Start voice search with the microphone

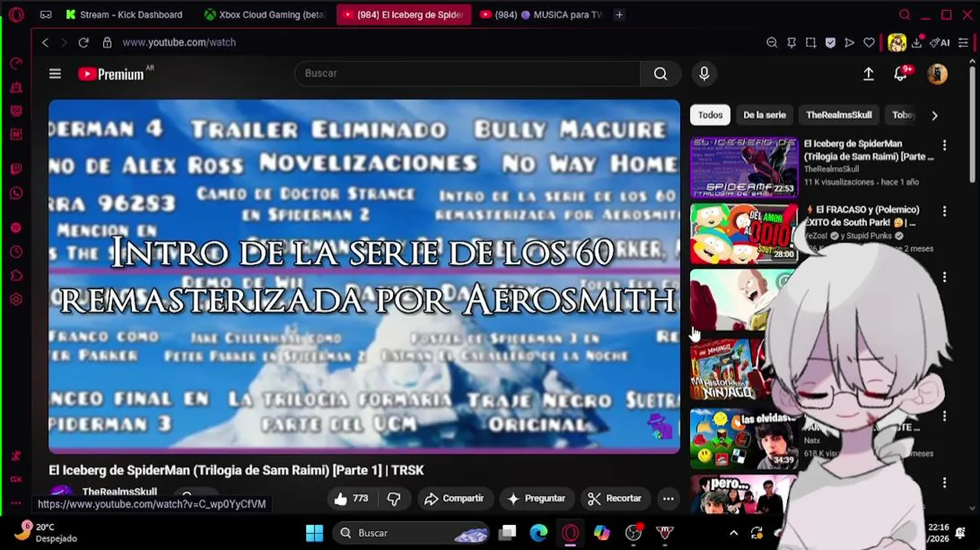coord(704,73)
